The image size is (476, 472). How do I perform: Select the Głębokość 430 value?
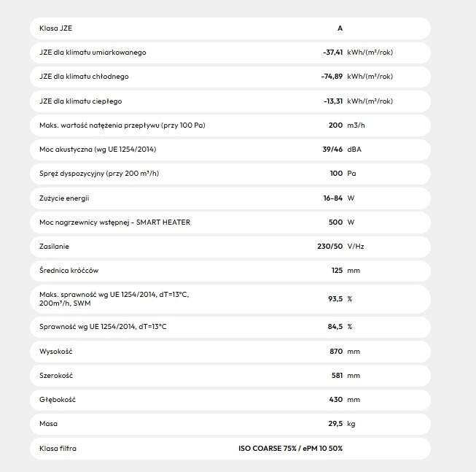[x=336, y=400]
